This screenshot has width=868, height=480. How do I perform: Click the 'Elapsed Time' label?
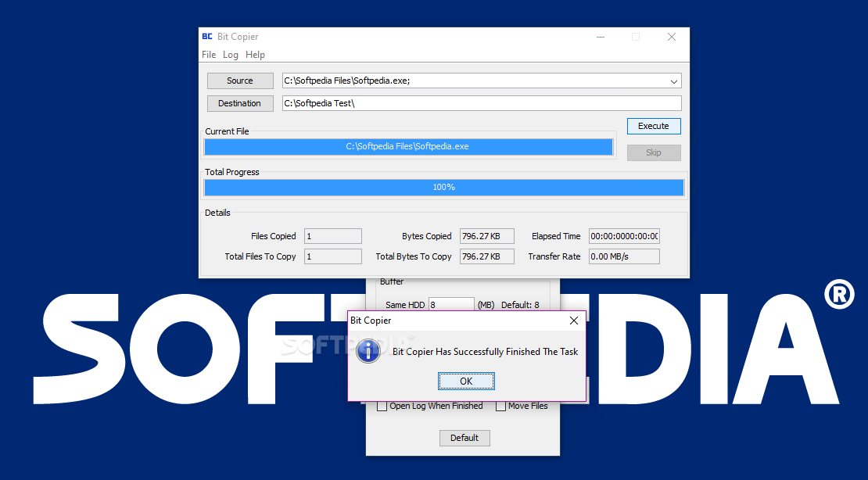(x=556, y=236)
